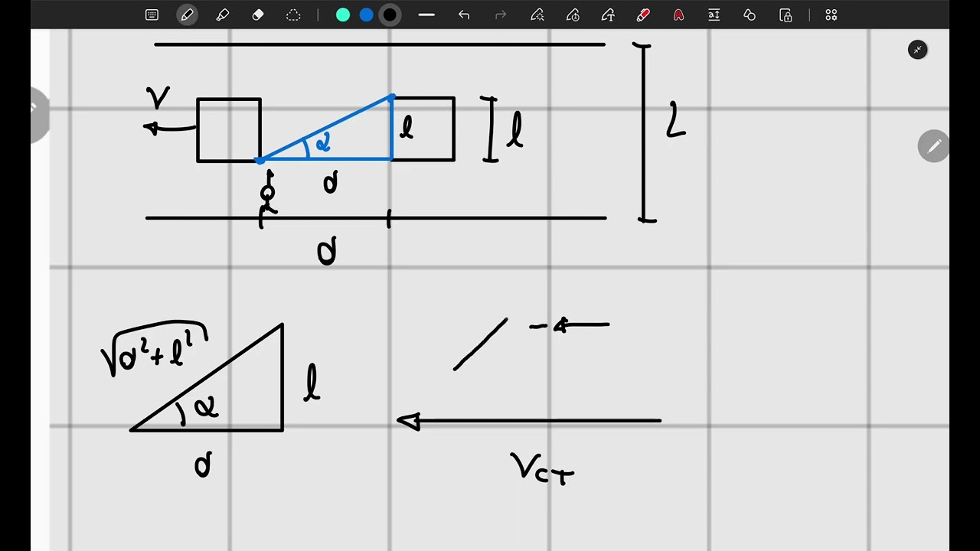The image size is (980, 551).
Task: Open the text formatting tool
Action: [x=714, y=15]
